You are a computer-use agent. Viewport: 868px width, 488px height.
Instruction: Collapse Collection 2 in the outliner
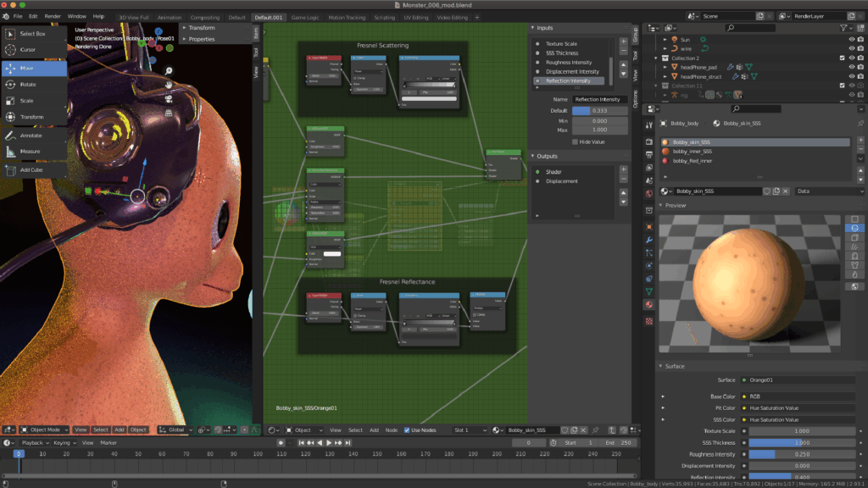point(656,58)
